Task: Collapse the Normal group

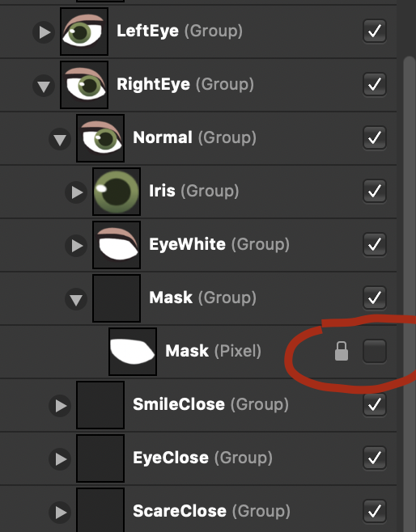Action: [x=60, y=139]
